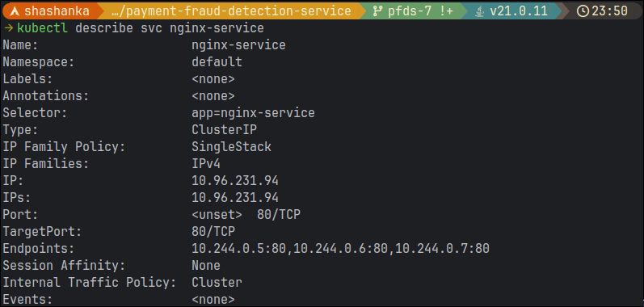This screenshot has height=307, width=644.
Task: Click the endpoint 10.244.0.7:80
Action: 442,248
